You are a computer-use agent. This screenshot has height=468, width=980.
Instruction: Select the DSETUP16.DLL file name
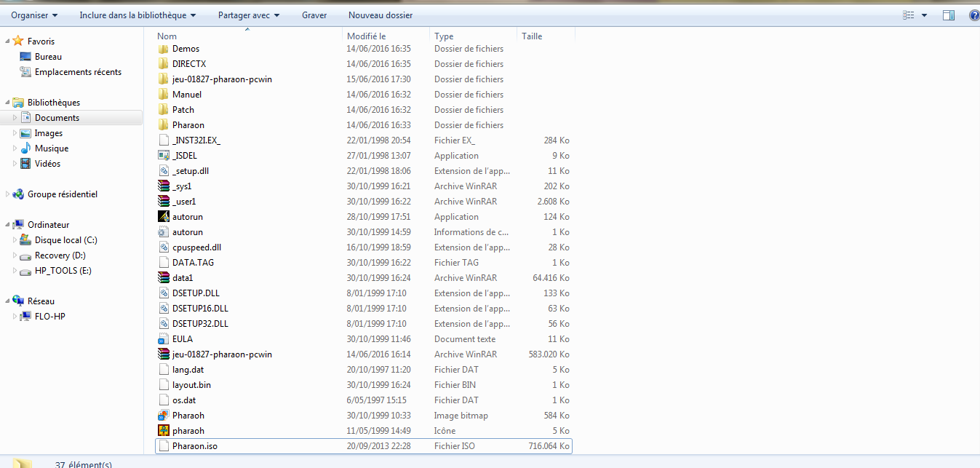click(200, 309)
